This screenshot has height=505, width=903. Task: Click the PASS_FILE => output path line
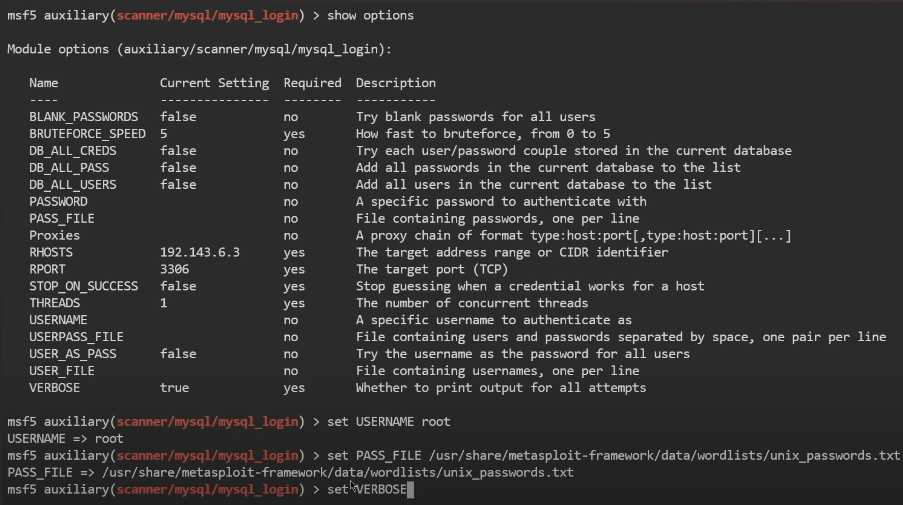coord(290,472)
